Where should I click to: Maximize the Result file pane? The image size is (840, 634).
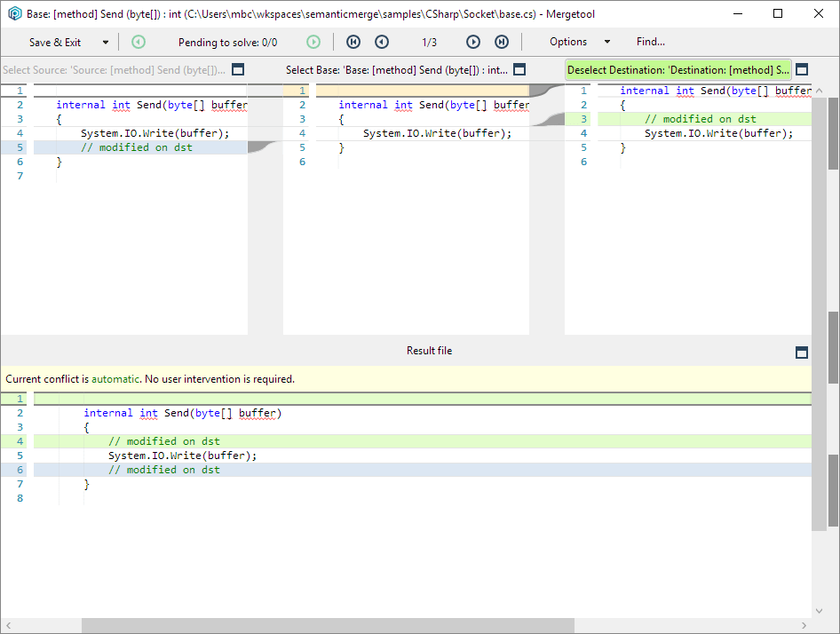click(x=802, y=353)
